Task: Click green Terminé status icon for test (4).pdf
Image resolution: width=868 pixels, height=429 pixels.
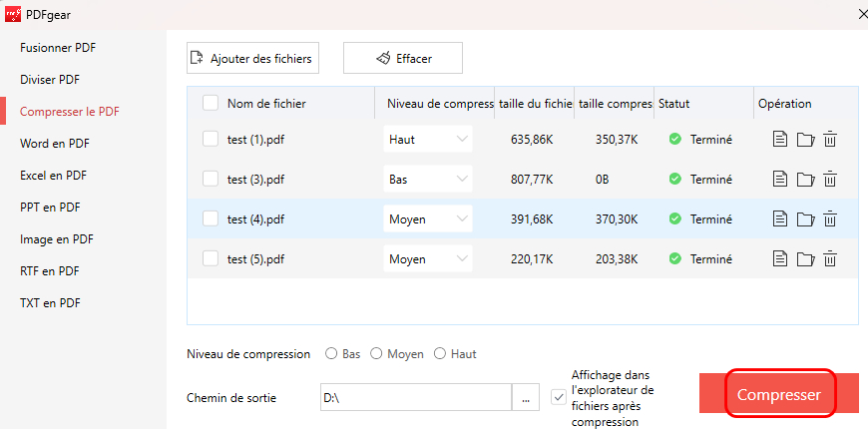Action: click(674, 219)
